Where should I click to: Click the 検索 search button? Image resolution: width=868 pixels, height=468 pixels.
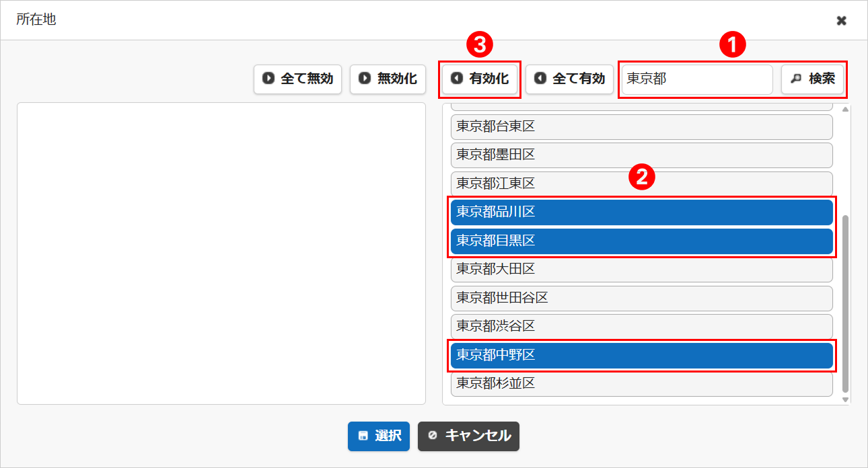point(812,79)
